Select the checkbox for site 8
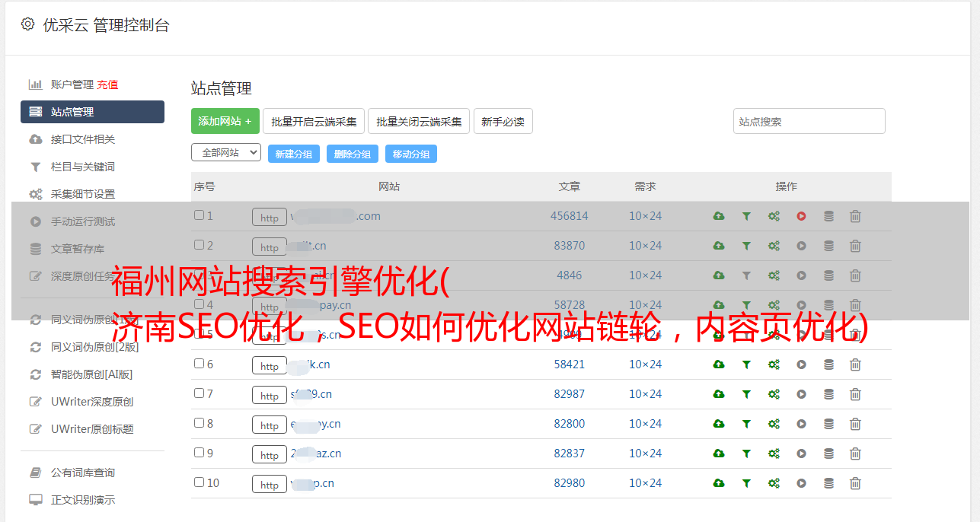The height and width of the screenshot is (522, 980). click(x=199, y=423)
